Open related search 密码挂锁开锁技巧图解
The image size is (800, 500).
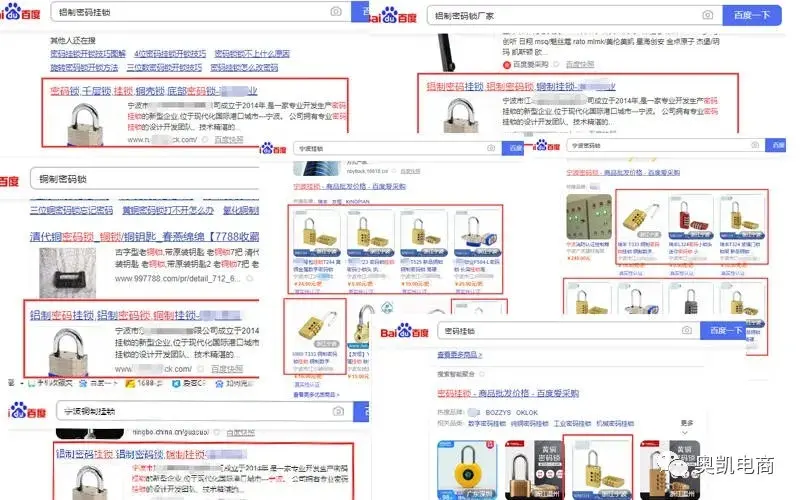[88, 54]
